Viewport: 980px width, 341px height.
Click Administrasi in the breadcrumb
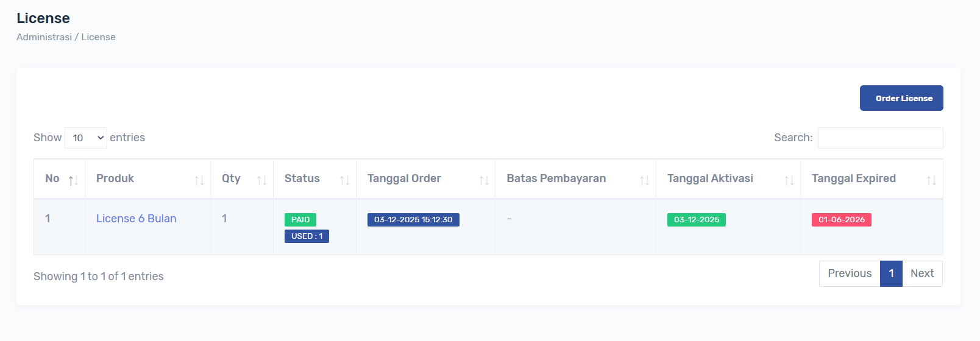[44, 37]
